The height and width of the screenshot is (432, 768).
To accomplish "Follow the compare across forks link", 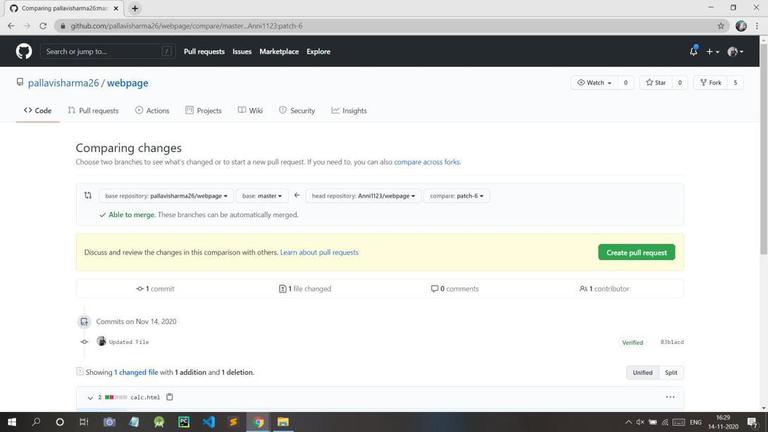I will click(x=427, y=162).
